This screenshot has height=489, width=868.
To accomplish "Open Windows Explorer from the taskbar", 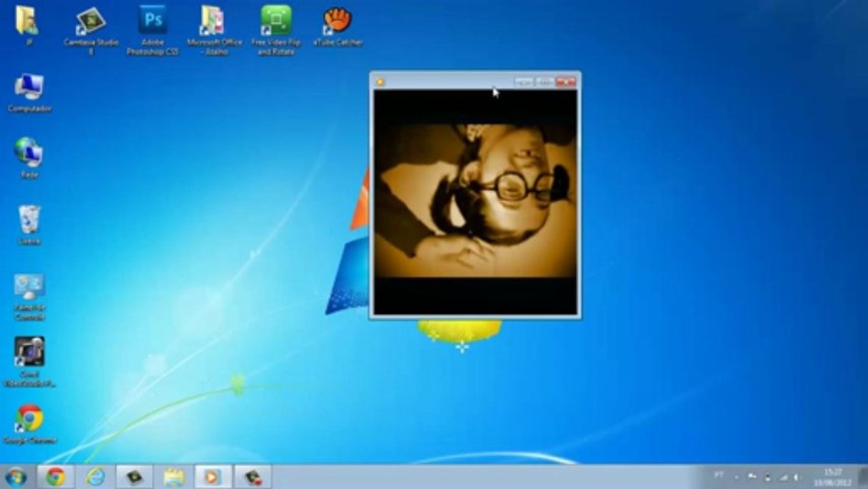I will point(174,477).
